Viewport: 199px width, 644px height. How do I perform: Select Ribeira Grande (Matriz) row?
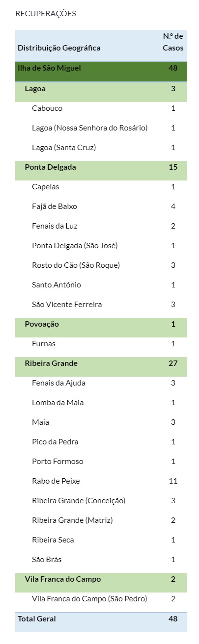point(101,520)
